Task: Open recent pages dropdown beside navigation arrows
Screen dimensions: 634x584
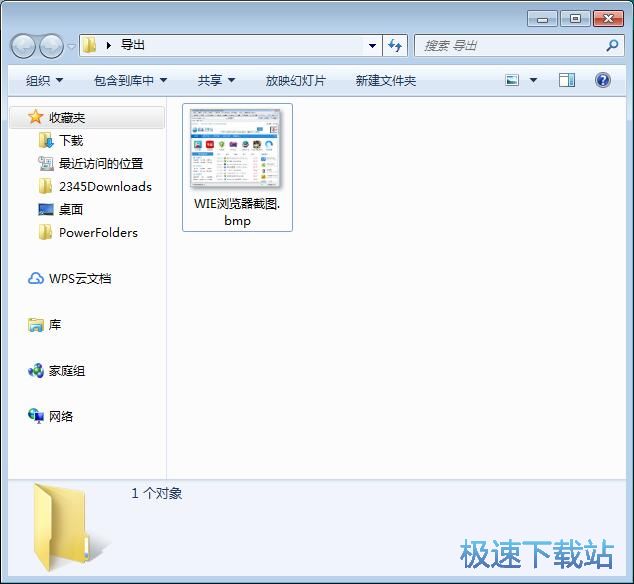Action: click(71, 47)
